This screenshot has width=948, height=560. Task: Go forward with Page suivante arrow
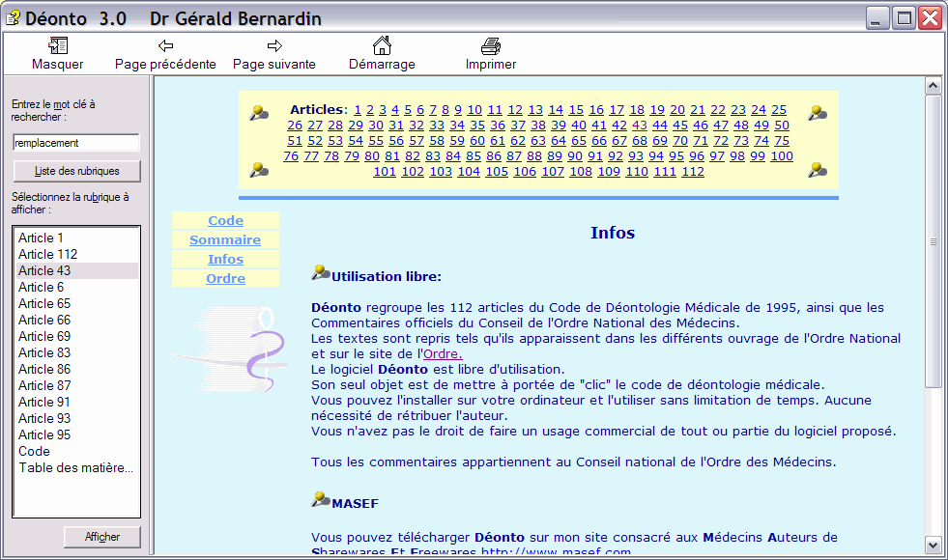click(274, 45)
